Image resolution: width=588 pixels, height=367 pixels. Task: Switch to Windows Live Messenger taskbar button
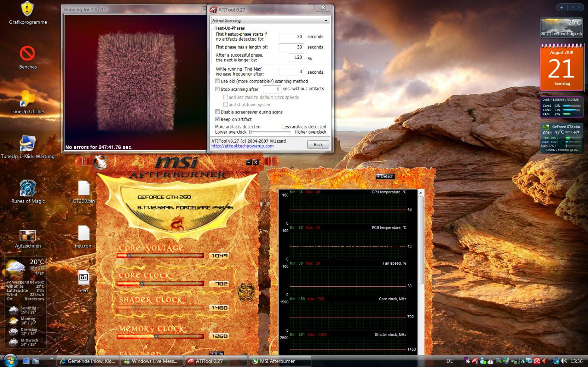(x=153, y=361)
